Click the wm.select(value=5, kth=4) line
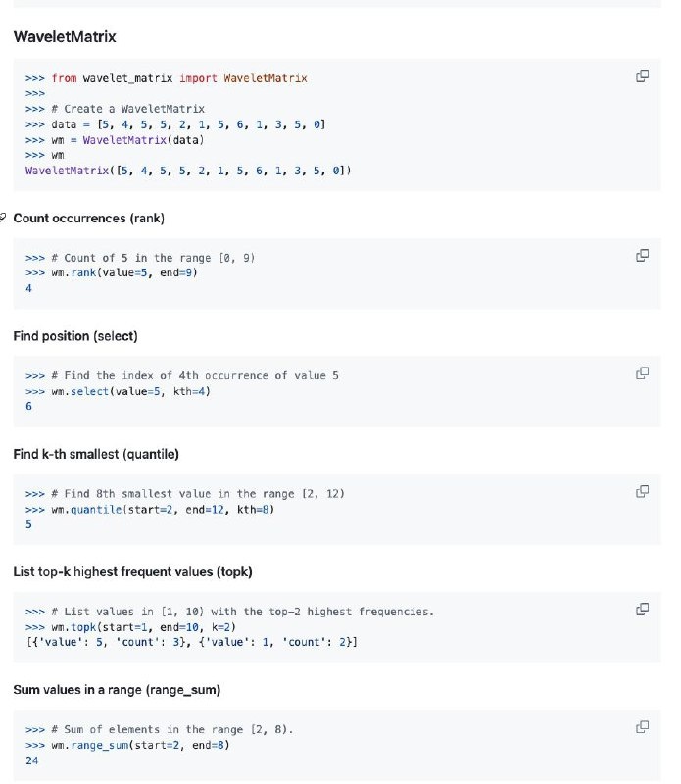This screenshot has width=681, height=784. 119,391
